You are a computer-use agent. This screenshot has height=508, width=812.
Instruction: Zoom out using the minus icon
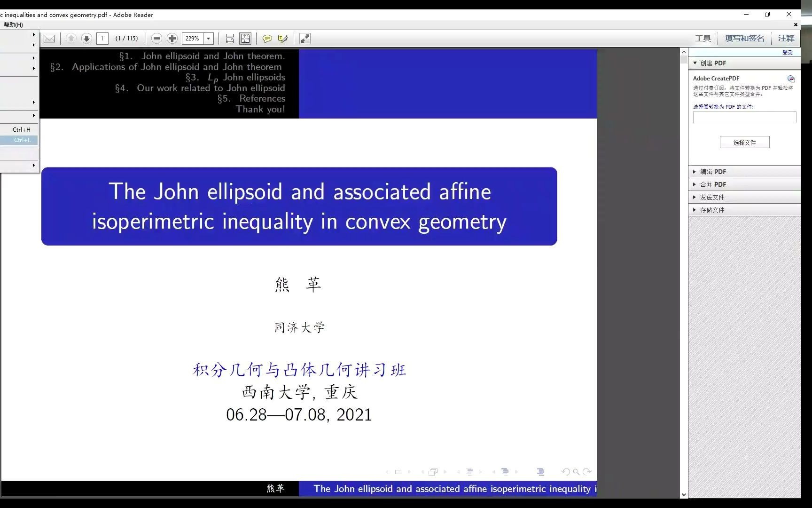pos(157,39)
